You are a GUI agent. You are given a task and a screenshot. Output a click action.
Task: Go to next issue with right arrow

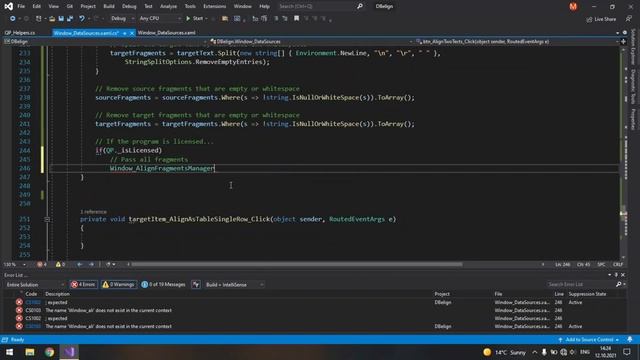pos(91,264)
